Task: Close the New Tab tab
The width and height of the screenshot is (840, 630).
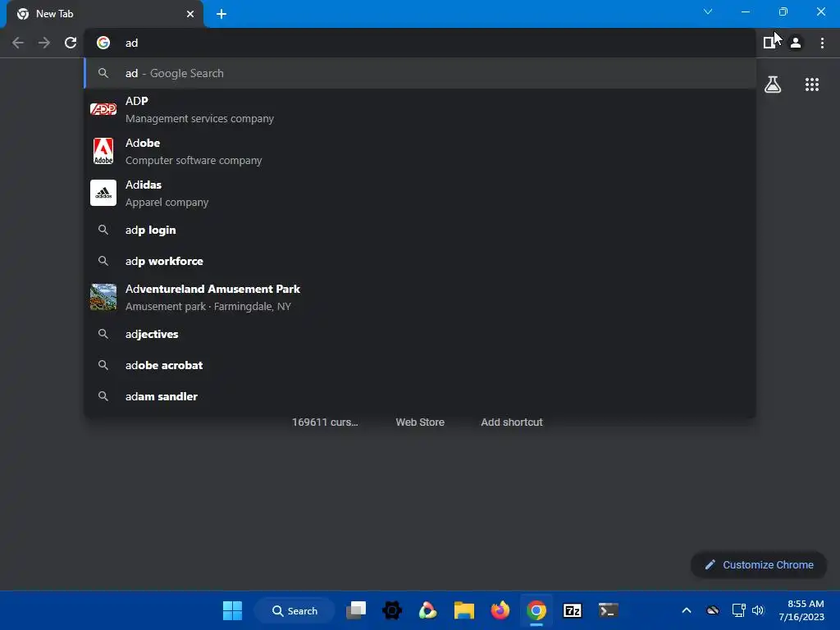Action: (190, 14)
